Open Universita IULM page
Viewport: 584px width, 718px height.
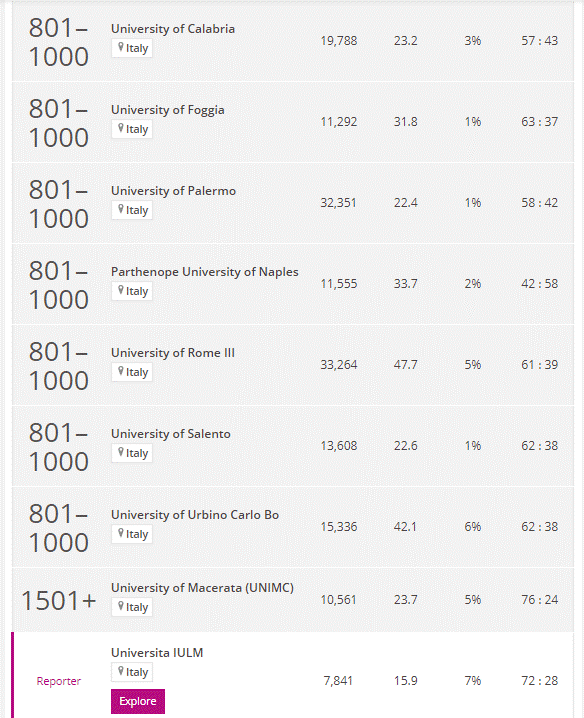point(157,653)
